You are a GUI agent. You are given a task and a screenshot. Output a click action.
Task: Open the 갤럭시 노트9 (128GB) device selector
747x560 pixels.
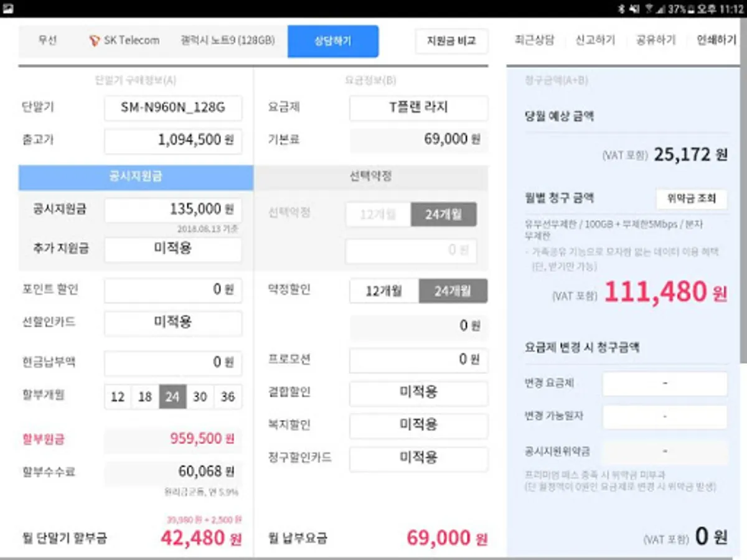227,40
